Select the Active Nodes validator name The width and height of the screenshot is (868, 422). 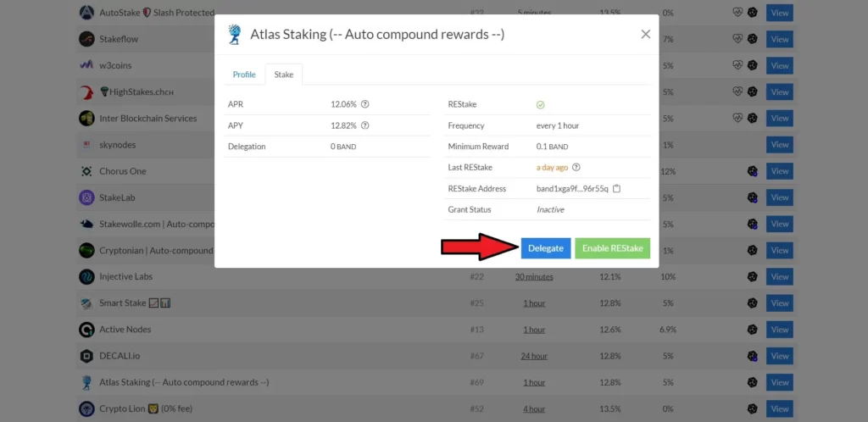click(125, 330)
